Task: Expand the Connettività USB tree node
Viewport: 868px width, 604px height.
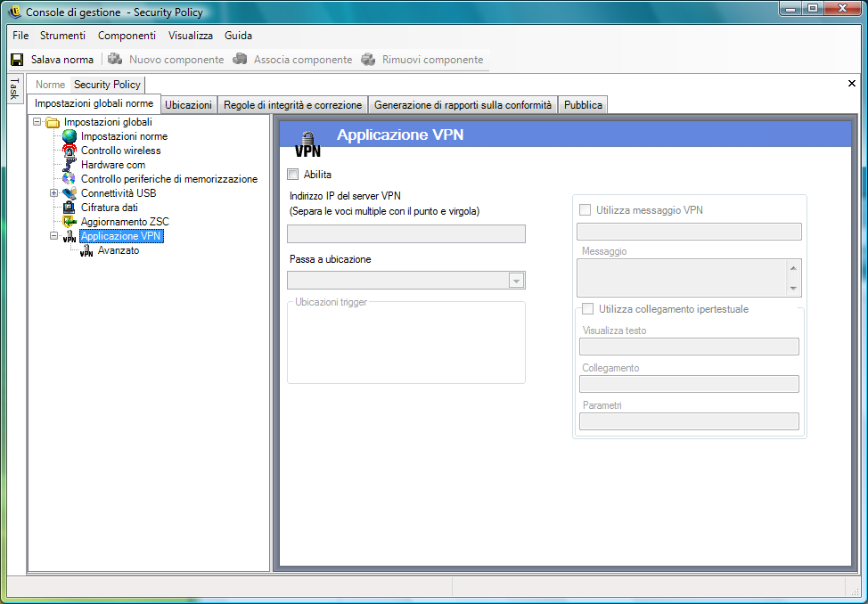Action: pos(53,193)
